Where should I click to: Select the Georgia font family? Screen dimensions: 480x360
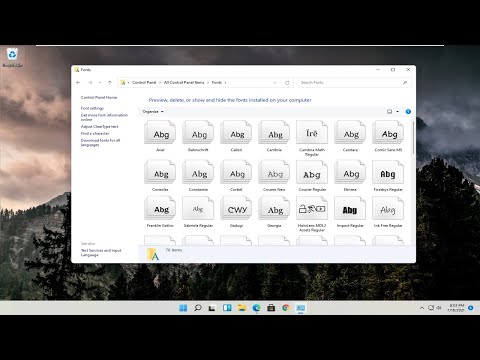click(274, 212)
